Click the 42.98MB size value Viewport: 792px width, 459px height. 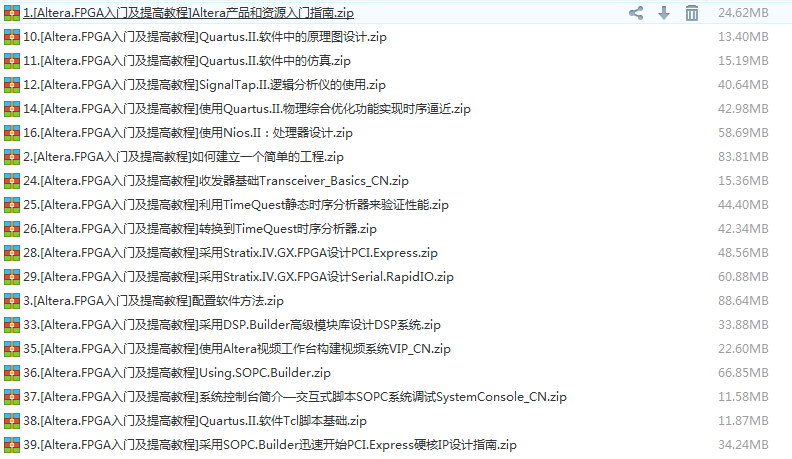click(x=743, y=109)
